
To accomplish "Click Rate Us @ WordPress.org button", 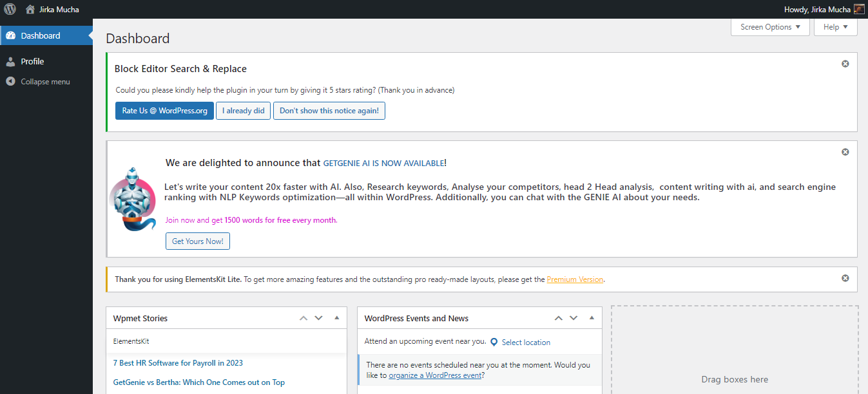I will [x=164, y=111].
